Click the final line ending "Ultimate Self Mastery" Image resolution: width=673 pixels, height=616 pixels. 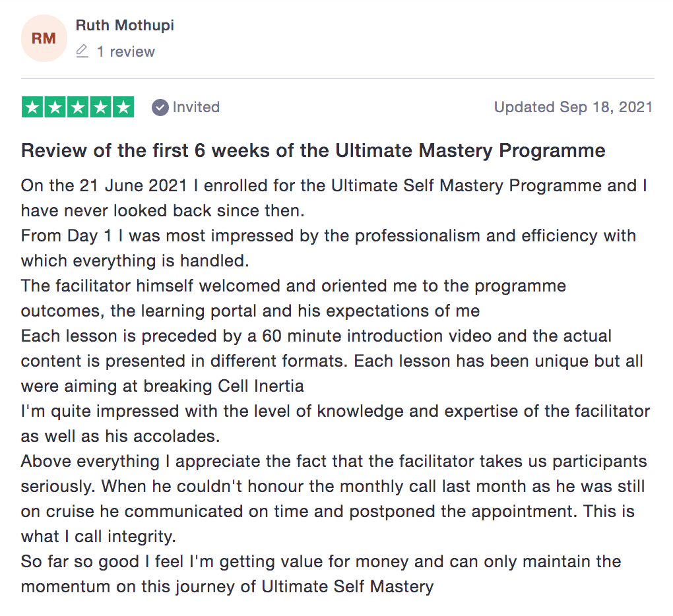[x=227, y=586]
